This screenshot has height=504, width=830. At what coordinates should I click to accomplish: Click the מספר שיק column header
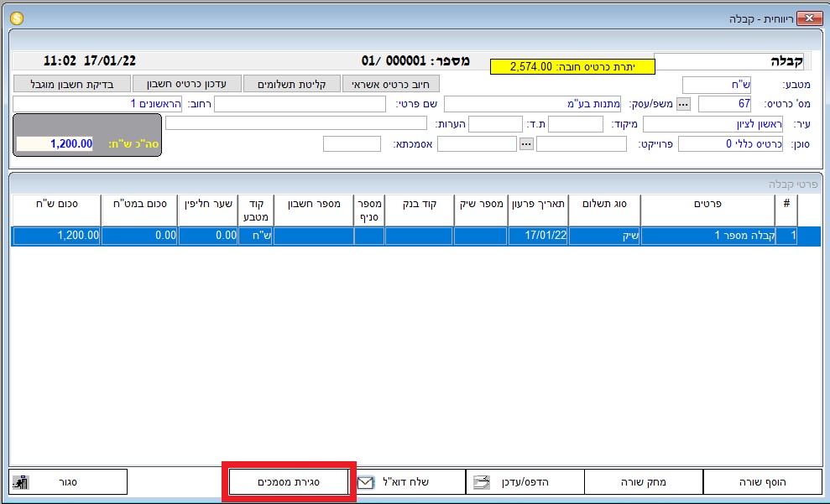481,210
